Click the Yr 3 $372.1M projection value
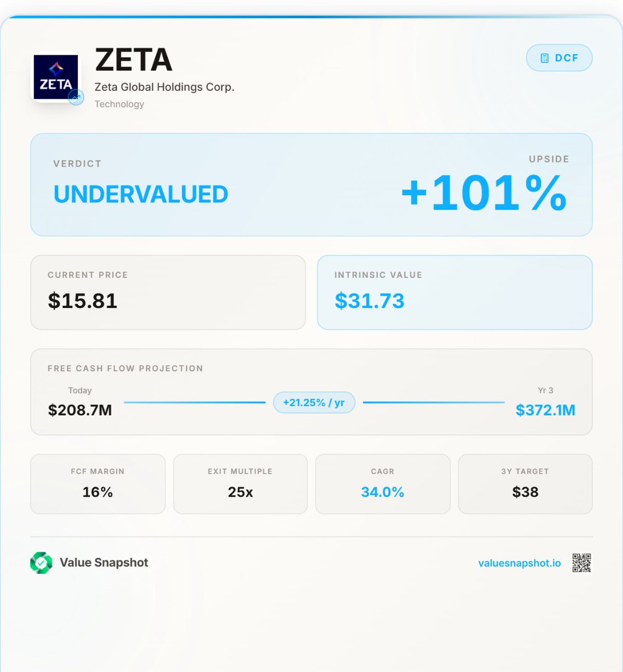The image size is (623, 672). point(545,410)
